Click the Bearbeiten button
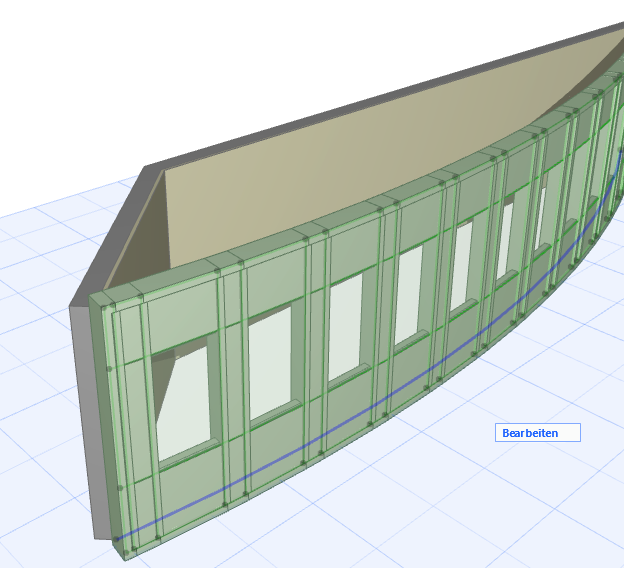The image size is (624, 568). coord(538,433)
